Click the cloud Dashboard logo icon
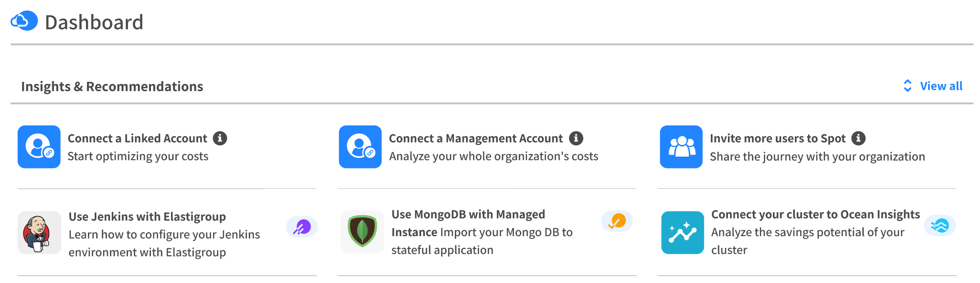 tap(24, 21)
